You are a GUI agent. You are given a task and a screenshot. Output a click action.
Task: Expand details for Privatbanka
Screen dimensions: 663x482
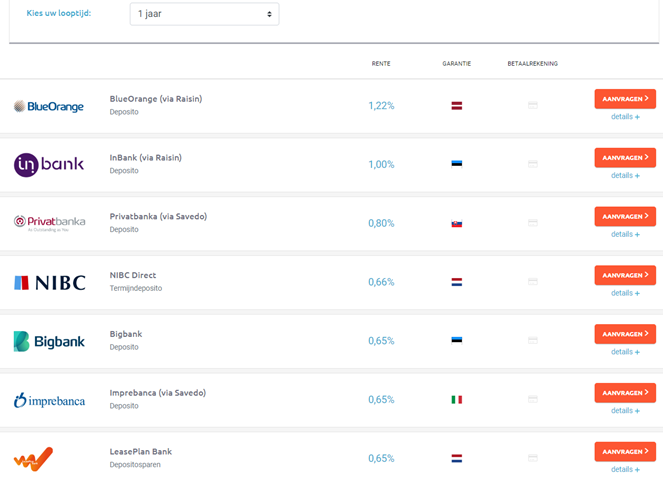[x=625, y=234]
